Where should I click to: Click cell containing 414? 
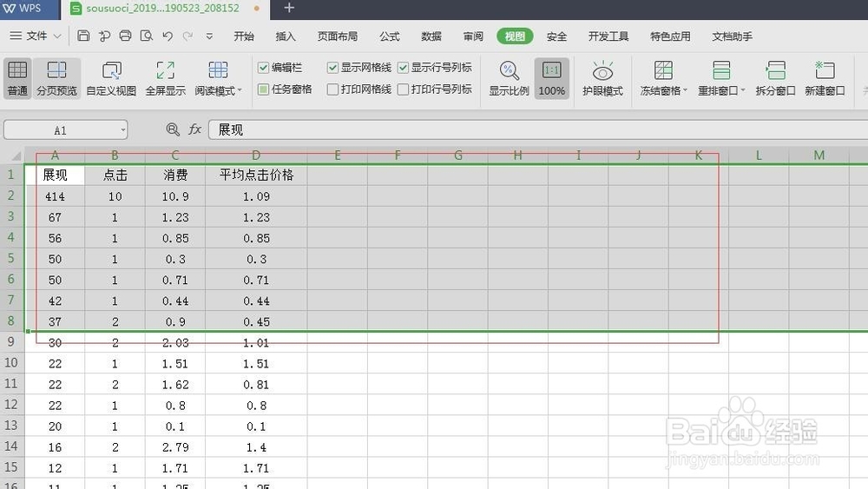(55, 196)
